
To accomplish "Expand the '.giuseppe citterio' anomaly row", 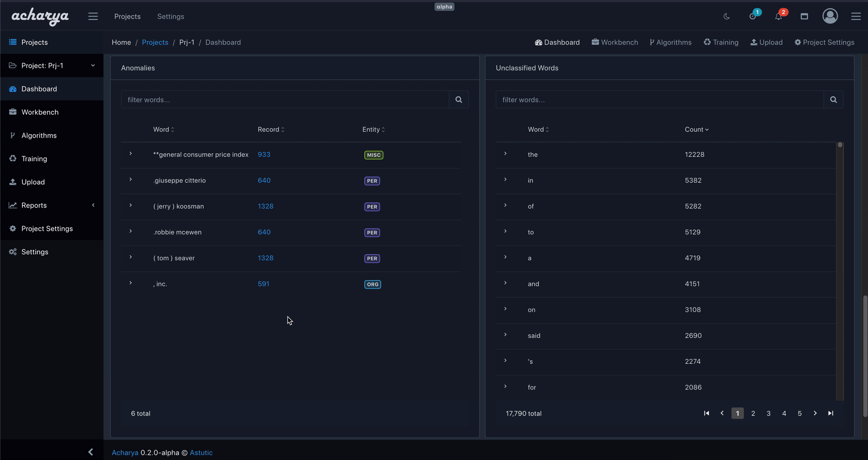I will [131, 180].
